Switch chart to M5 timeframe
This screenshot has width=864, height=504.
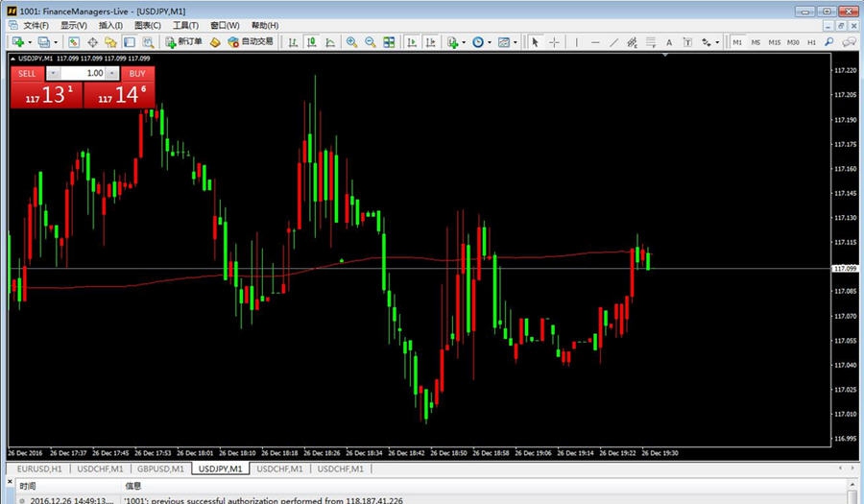pos(756,42)
